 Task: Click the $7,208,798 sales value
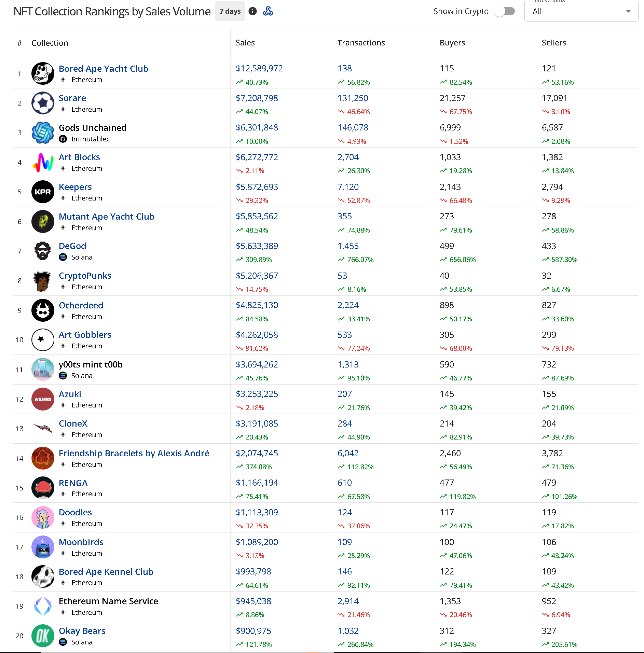tap(257, 98)
